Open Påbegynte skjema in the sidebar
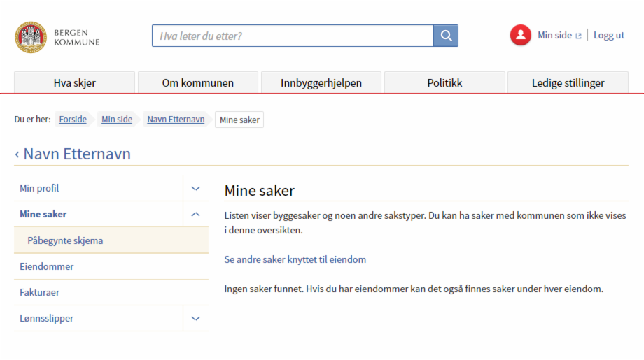This screenshot has height=360, width=644. click(x=65, y=240)
